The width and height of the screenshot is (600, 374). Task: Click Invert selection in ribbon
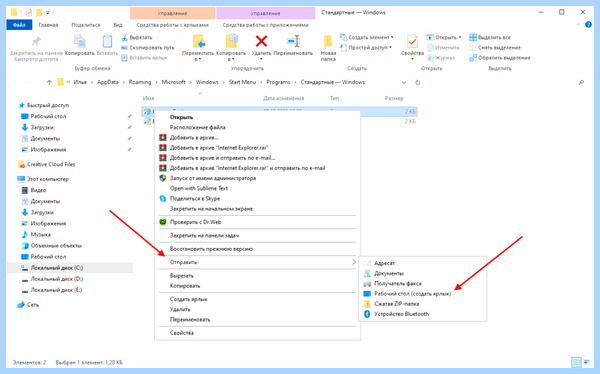(x=500, y=58)
